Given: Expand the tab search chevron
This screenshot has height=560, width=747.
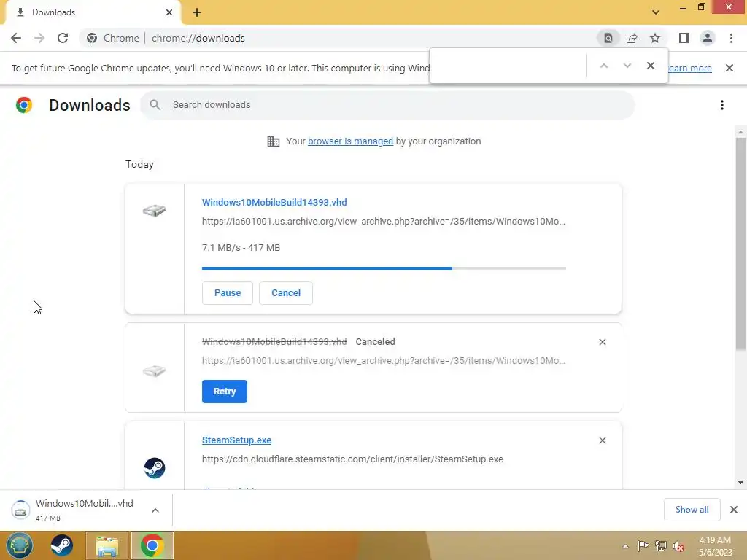Looking at the screenshot, I should pyautogui.click(x=656, y=12).
